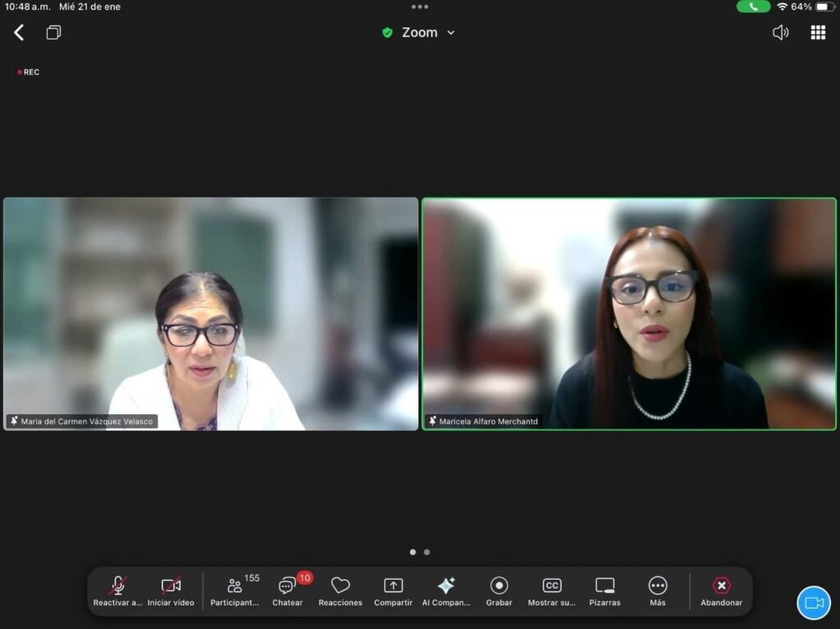Screen dimensions: 840x629
Task: Open Reacciones heart menu
Action: point(340,590)
